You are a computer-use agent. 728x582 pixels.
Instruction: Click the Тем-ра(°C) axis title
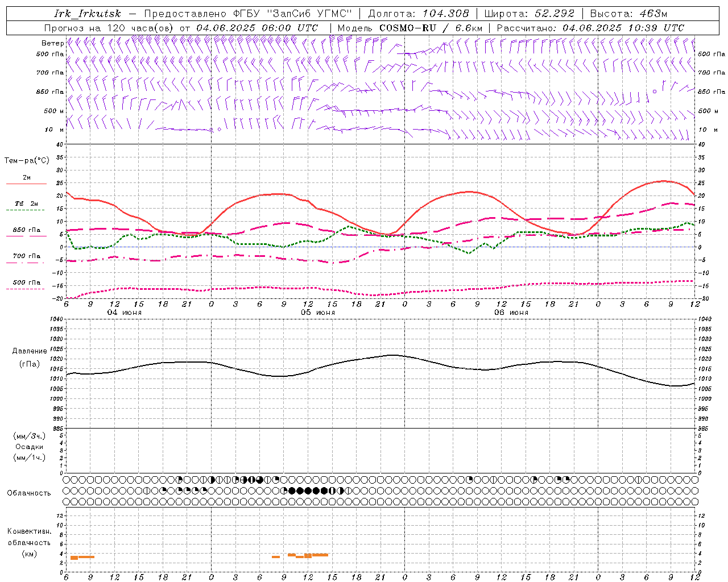pos(27,161)
